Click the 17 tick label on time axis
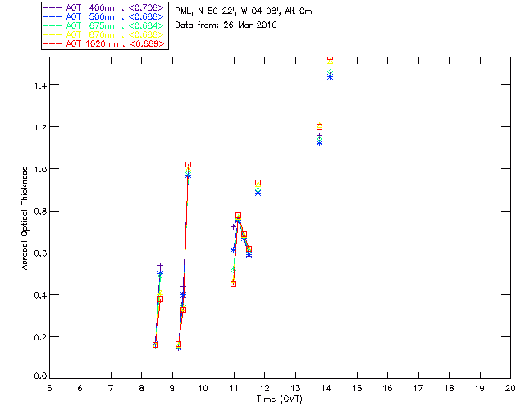The width and height of the screenshot is (525, 420). coord(418,388)
